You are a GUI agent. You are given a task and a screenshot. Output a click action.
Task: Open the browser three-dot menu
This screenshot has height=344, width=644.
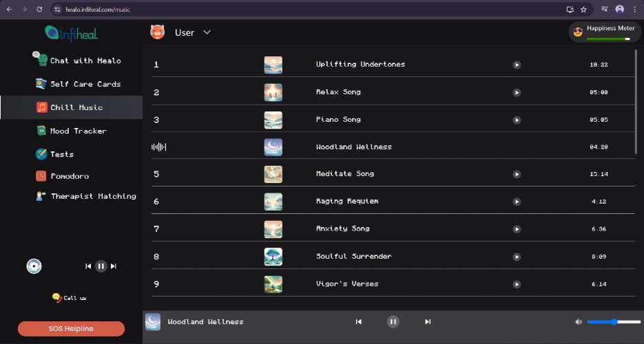(634, 9)
